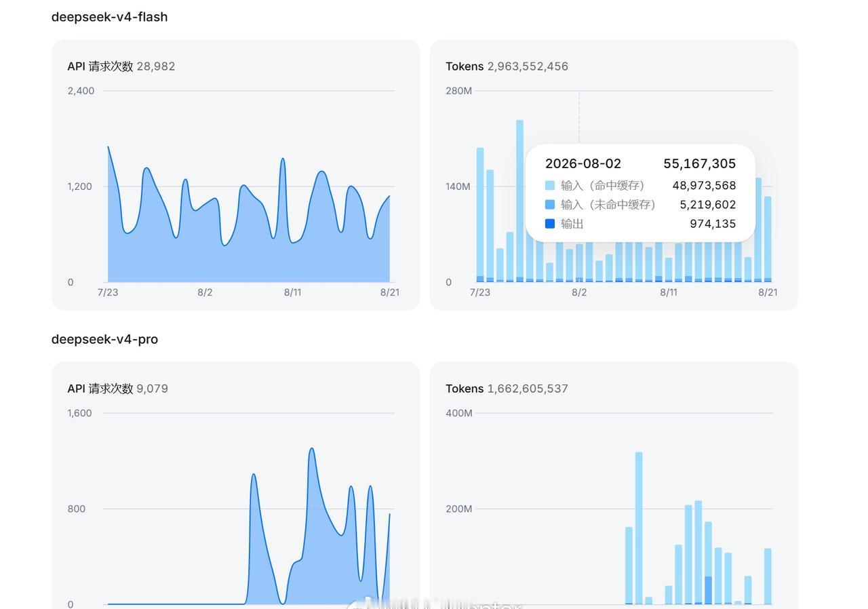Click the cache-hit value 48,973,568

(x=704, y=185)
